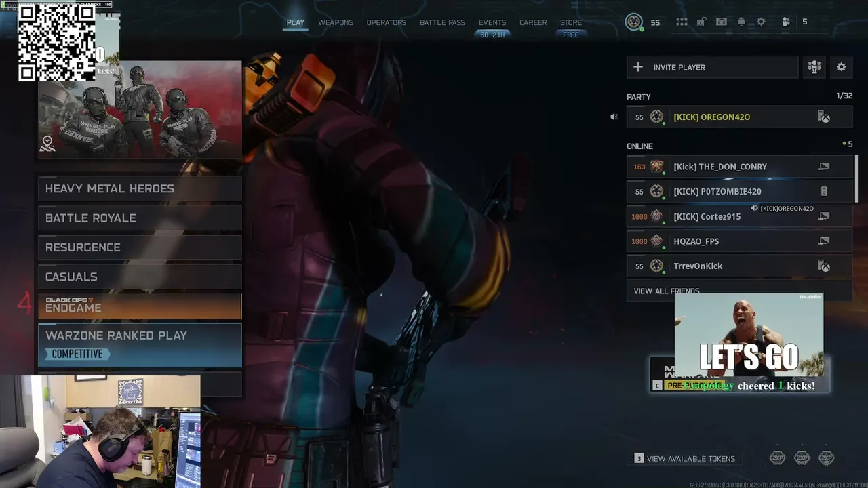
Task: Select the rightmost 2XP token icon
Action: point(826,458)
